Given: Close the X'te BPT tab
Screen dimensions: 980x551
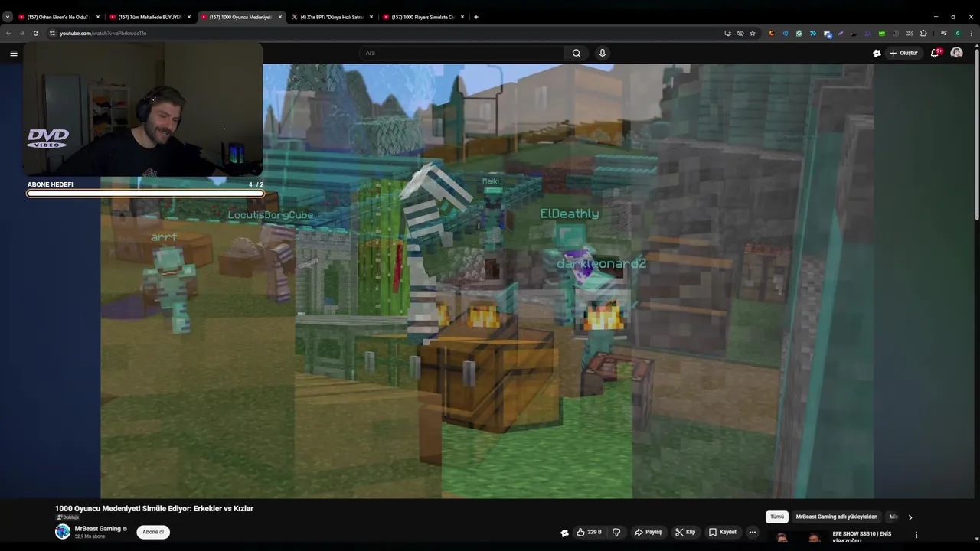Looking at the screenshot, I should [371, 17].
